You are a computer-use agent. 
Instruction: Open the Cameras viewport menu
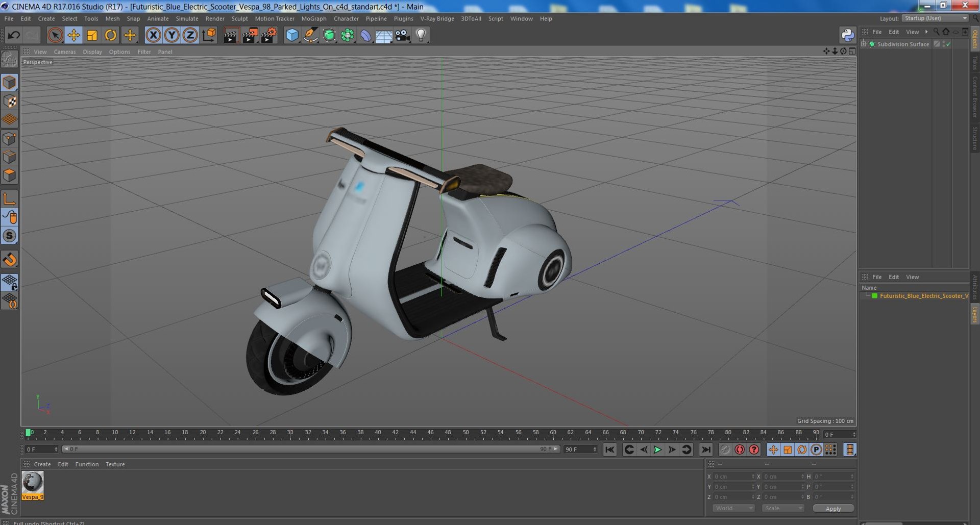pos(64,52)
